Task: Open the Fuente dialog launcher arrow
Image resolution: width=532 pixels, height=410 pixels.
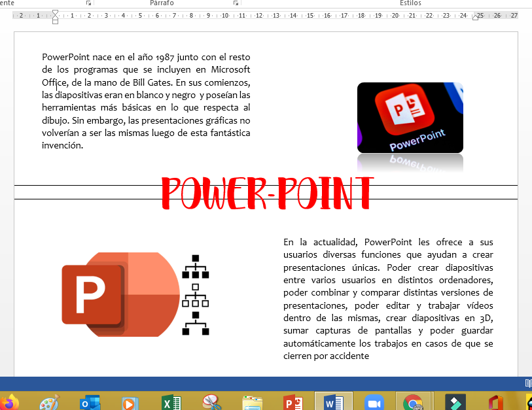Action: point(88,3)
